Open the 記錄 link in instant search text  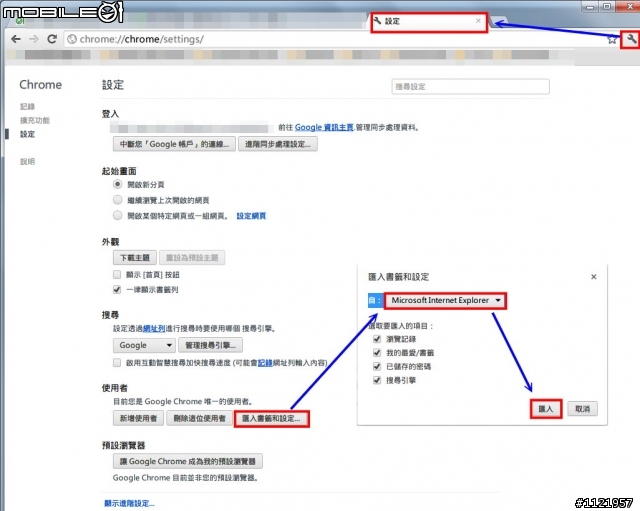point(265,362)
